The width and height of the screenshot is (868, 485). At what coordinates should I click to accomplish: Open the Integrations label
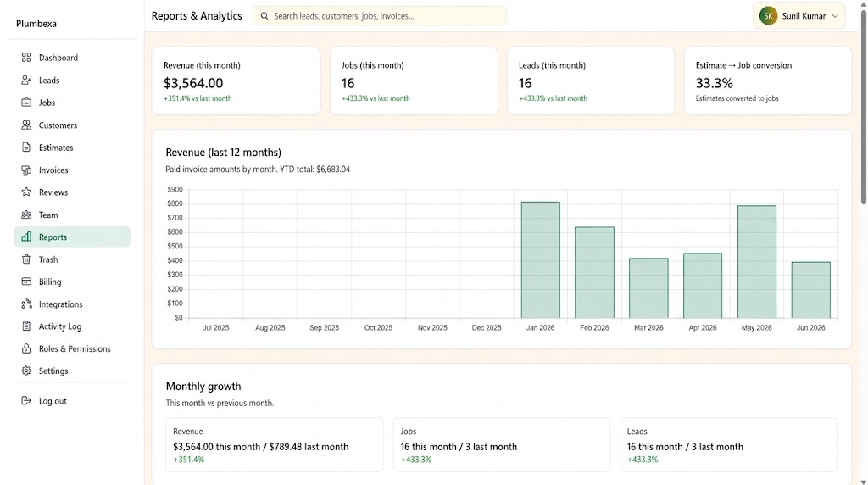coord(60,304)
